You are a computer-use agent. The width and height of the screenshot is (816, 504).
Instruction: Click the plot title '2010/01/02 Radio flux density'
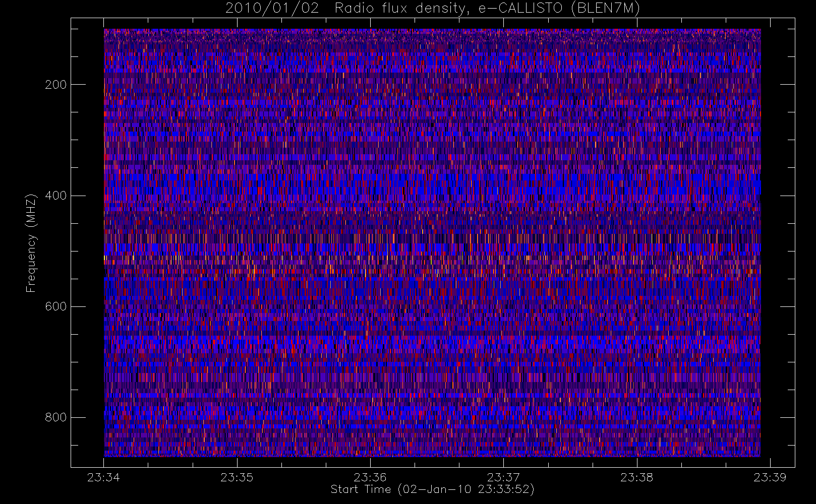(x=433, y=9)
